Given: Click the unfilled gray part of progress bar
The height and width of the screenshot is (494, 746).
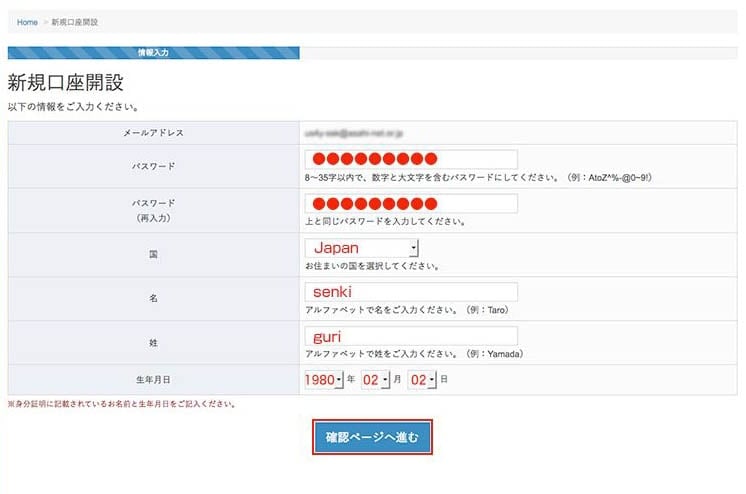Looking at the screenshot, I should pos(518,52).
